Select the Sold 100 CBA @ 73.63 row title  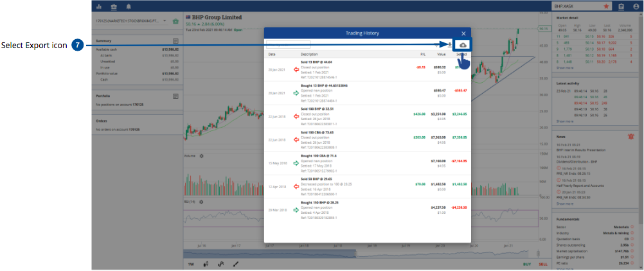(317, 132)
